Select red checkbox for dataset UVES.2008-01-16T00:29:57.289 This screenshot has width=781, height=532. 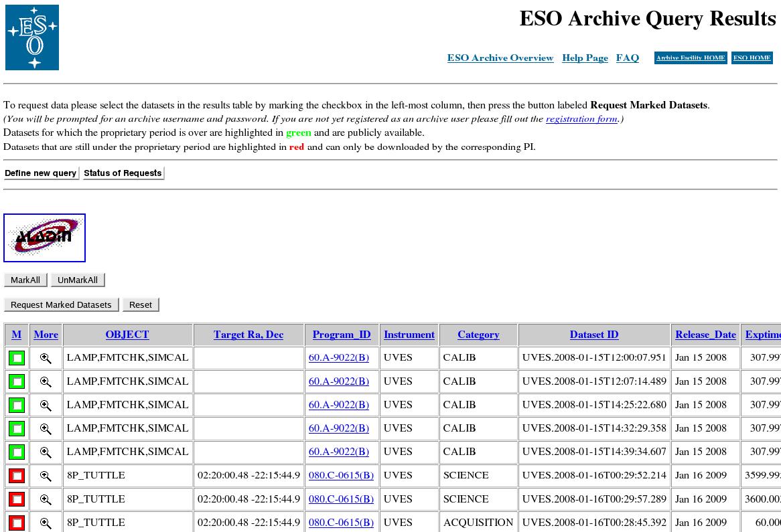(x=17, y=499)
